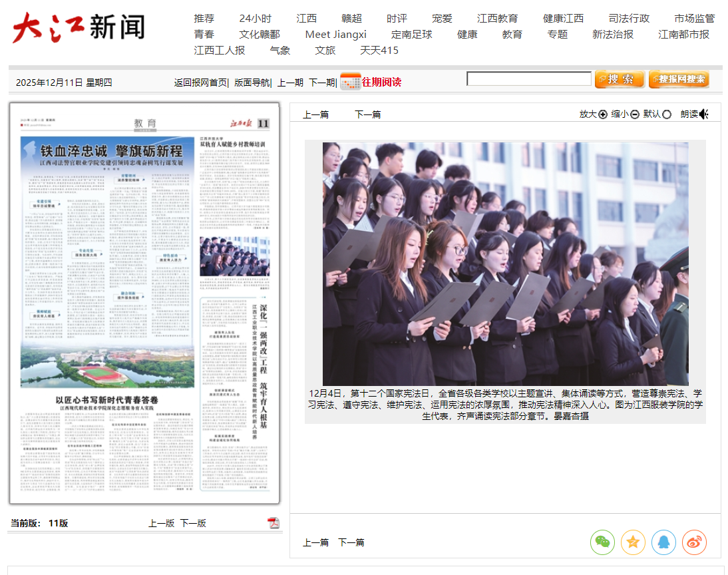The height and width of the screenshot is (575, 728).
Task: Open the calendar past issues icon
Action: [x=350, y=81]
